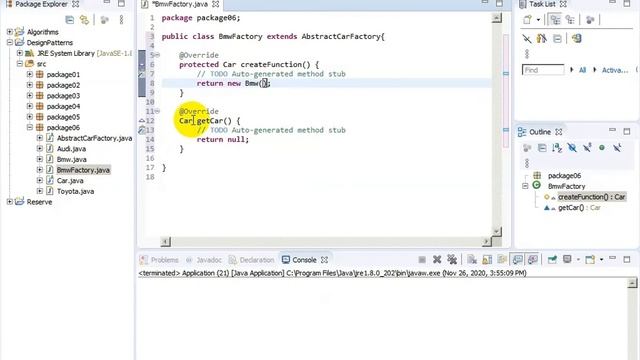Select BmwFactory.java in Package Explorer

83,170
